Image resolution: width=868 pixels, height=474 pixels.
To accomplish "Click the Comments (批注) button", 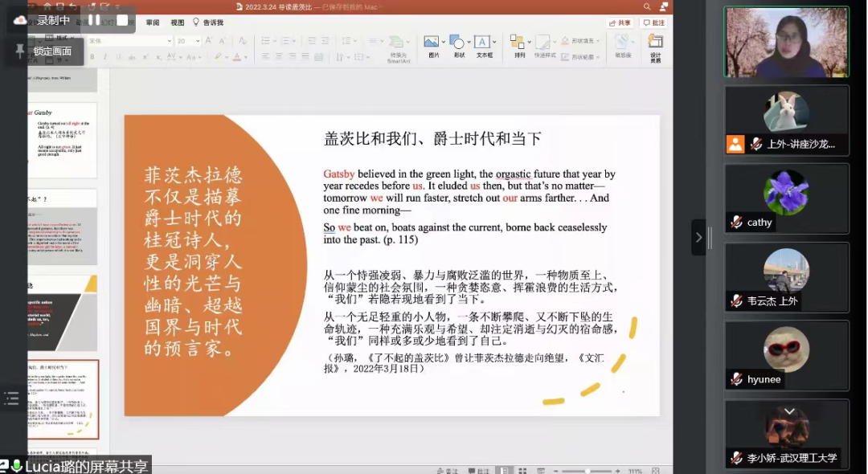I will click(x=653, y=22).
